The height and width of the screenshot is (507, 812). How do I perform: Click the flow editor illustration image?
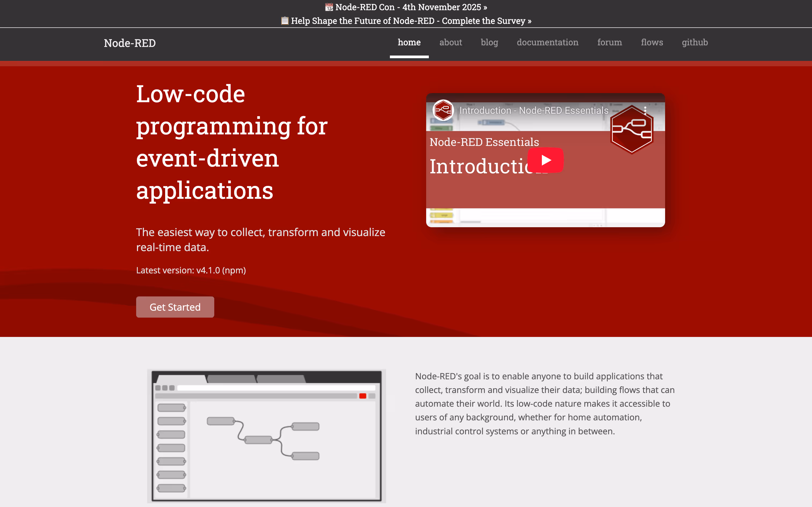click(x=266, y=436)
